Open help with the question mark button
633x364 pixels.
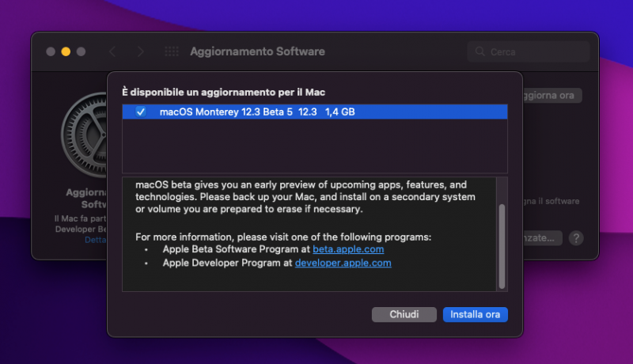coord(576,237)
